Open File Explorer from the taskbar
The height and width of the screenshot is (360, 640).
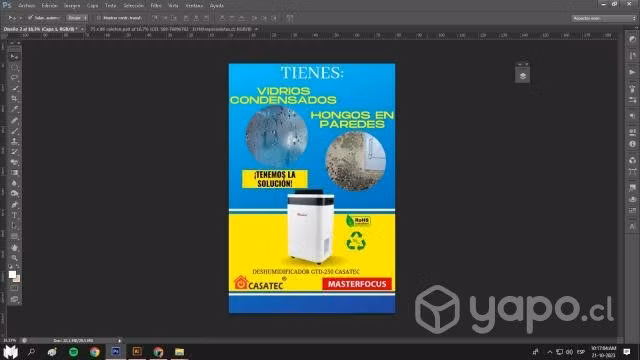click(180, 352)
